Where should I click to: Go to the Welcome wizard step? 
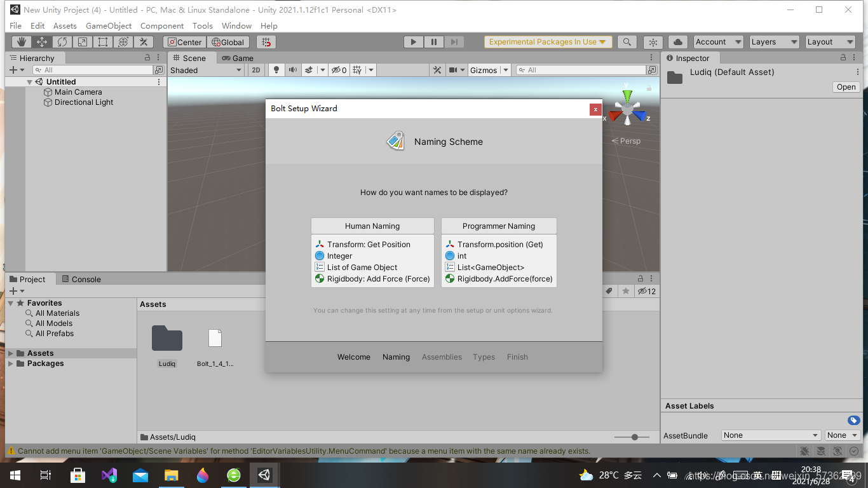click(354, 357)
